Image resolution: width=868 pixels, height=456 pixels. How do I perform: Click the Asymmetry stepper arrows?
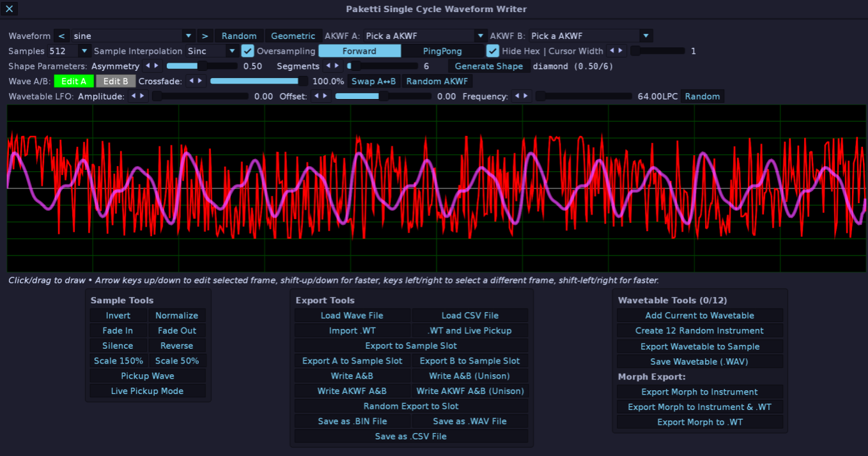click(x=152, y=66)
